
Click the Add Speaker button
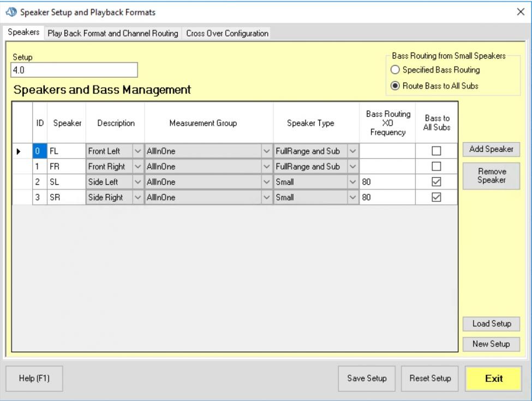coord(491,149)
